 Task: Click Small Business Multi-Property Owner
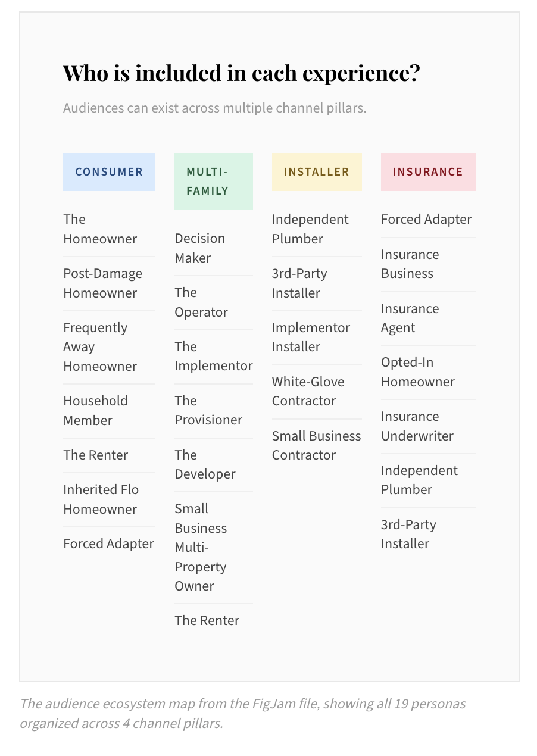pos(201,547)
